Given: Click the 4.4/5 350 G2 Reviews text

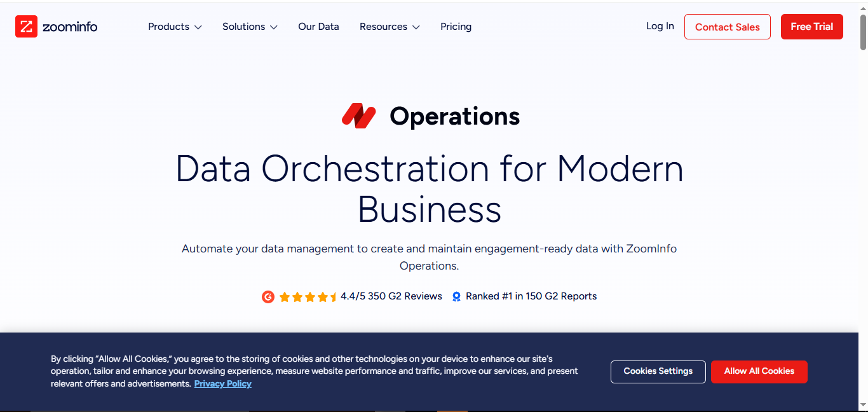Looking at the screenshot, I should (391, 296).
